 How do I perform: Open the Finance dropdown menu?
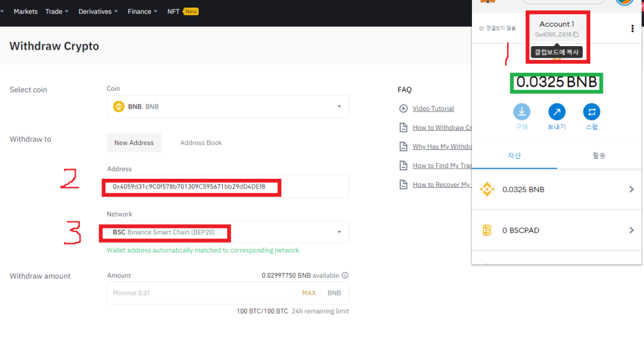coord(142,12)
